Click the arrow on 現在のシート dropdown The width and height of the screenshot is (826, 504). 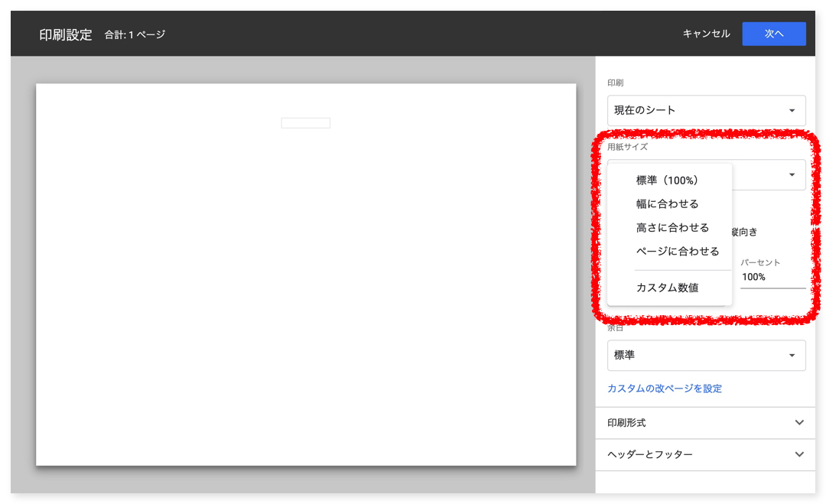pos(792,111)
